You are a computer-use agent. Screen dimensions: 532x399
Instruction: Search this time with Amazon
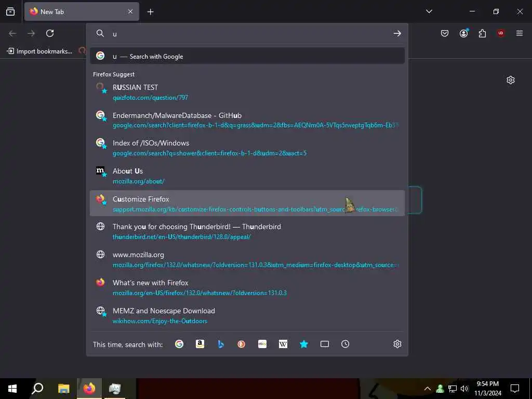coord(200,344)
